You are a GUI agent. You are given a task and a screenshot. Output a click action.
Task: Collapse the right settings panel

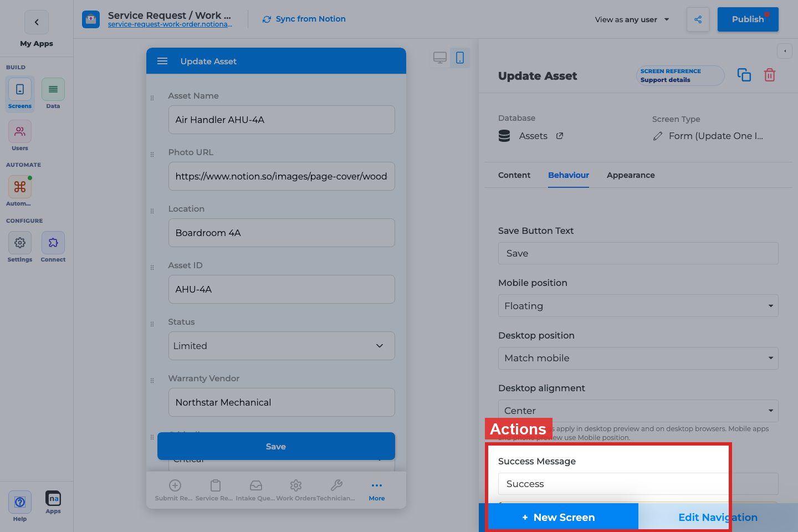[x=785, y=51]
